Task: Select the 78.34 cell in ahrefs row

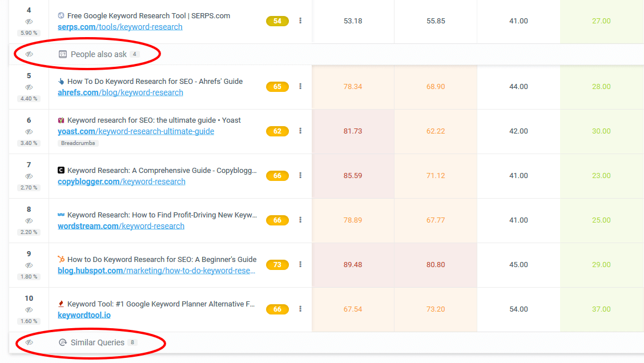Action: pyautogui.click(x=353, y=87)
